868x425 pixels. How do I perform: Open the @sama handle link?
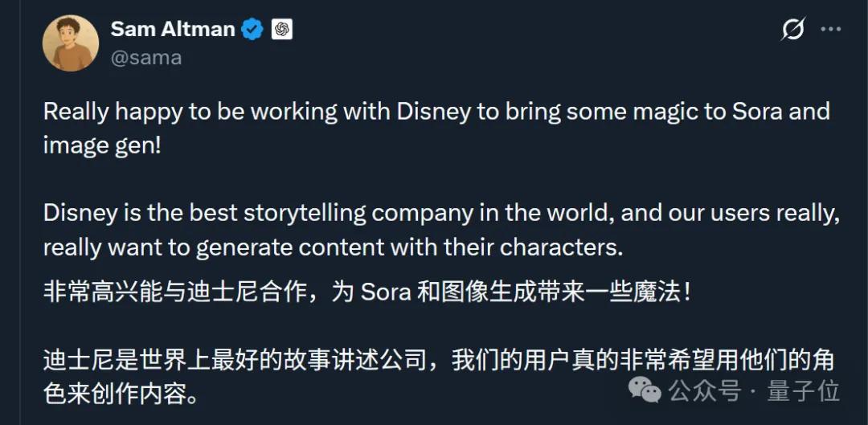pos(145,58)
